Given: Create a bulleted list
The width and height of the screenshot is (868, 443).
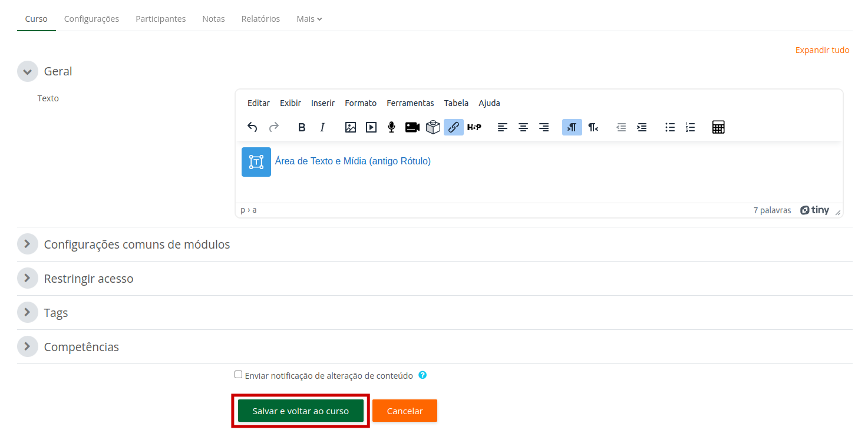Looking at the screenshot, I should coord(670,127).
